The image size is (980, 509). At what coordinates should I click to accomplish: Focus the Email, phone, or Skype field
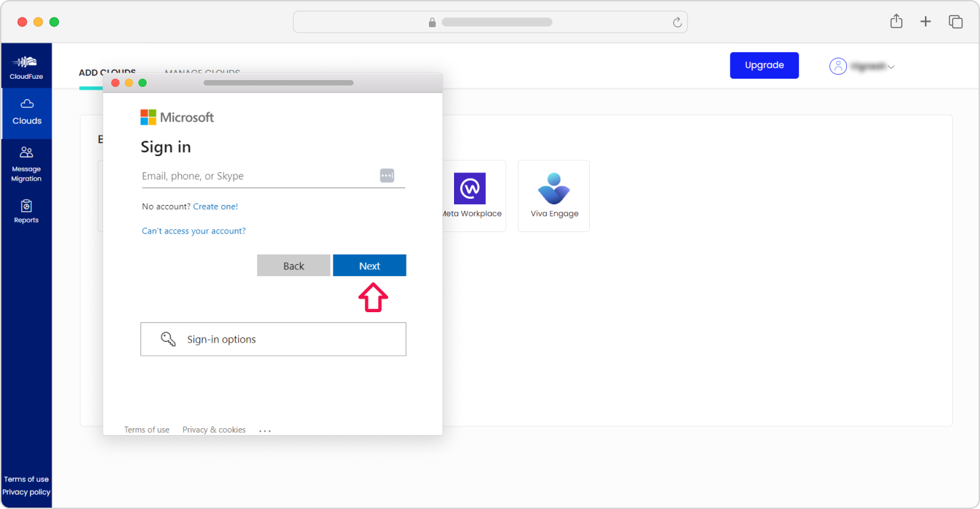[258, 176]
